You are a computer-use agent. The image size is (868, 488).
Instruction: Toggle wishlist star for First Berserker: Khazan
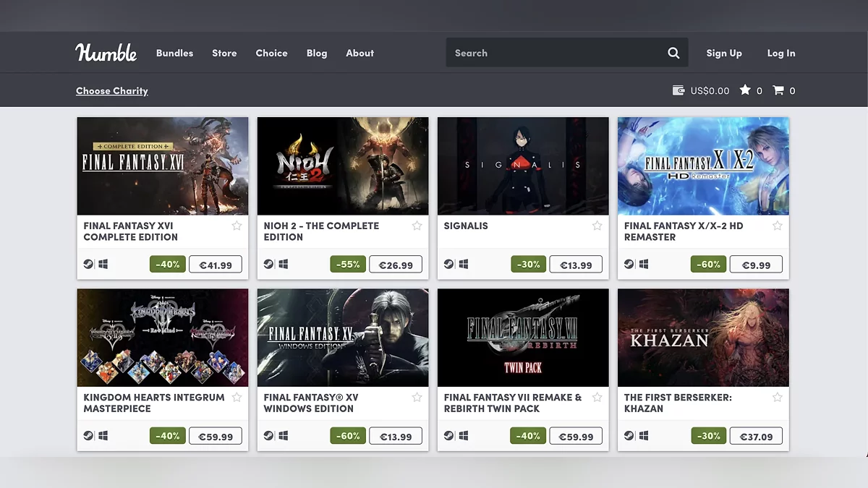click(777, 398)
